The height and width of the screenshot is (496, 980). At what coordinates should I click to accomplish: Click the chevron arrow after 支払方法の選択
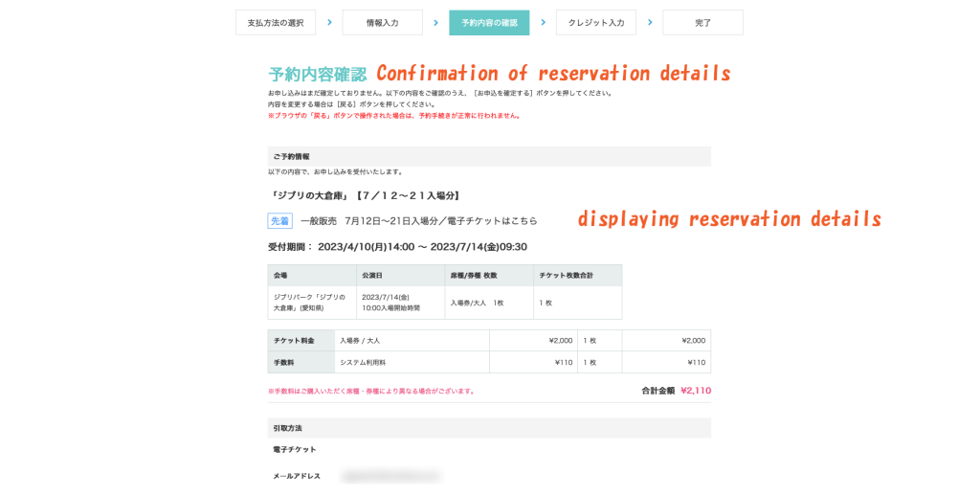click(x=329, y=22)
